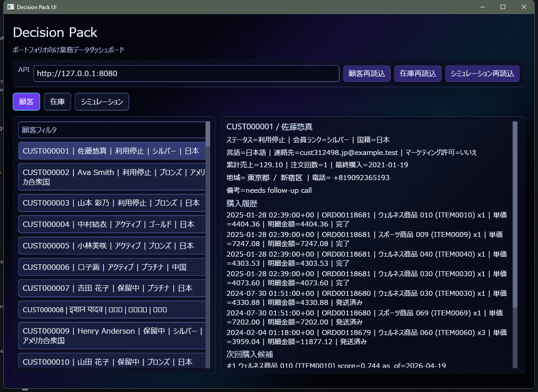Image resolution: width=538 pixels, height=392 pixels.
Task: Click the 在庫再読込 button
Action: pyautogui.click(x=418, y=73)
